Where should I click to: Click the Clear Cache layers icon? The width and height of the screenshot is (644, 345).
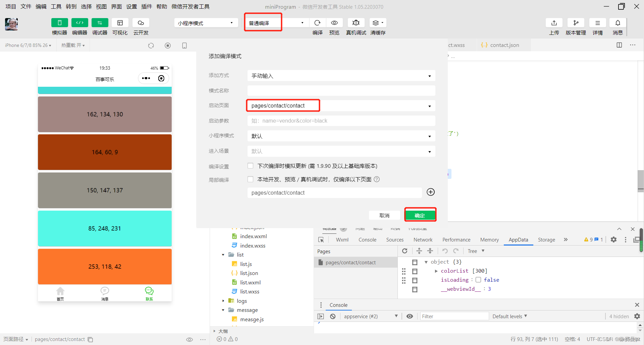coord(378,23)
